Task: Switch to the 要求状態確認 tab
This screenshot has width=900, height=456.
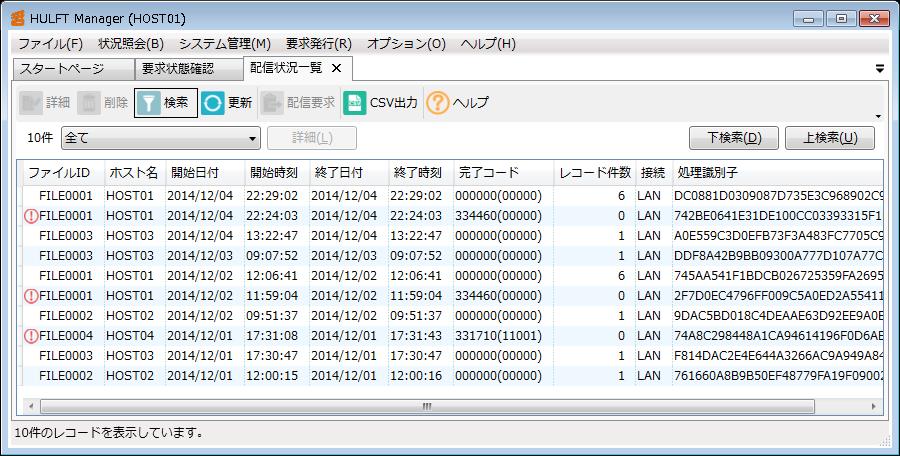Action: [189, 69]
